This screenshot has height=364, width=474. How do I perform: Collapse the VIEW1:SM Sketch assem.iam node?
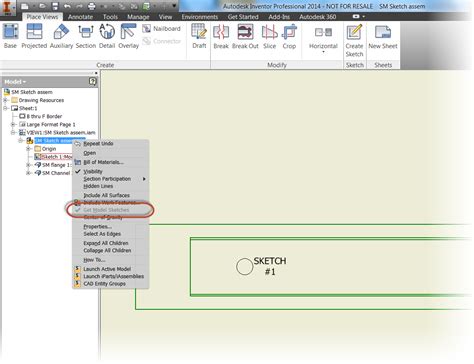click(x=13, y=132)
